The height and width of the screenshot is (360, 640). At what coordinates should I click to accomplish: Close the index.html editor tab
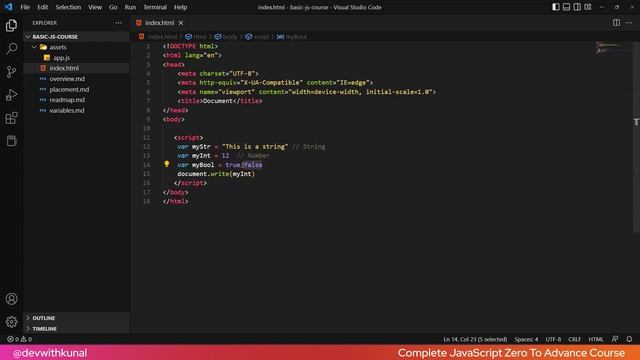(x=181, y=23)
